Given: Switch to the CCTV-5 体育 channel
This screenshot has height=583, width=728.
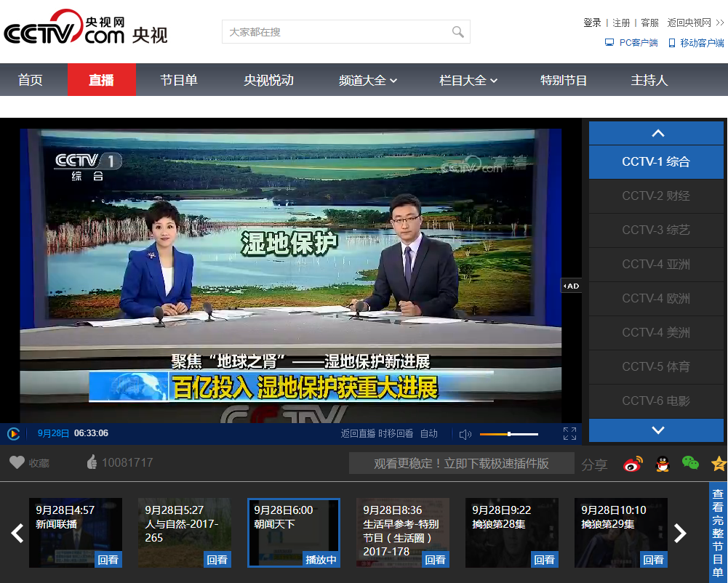Looking at the screenshot, I should [656, 366].
